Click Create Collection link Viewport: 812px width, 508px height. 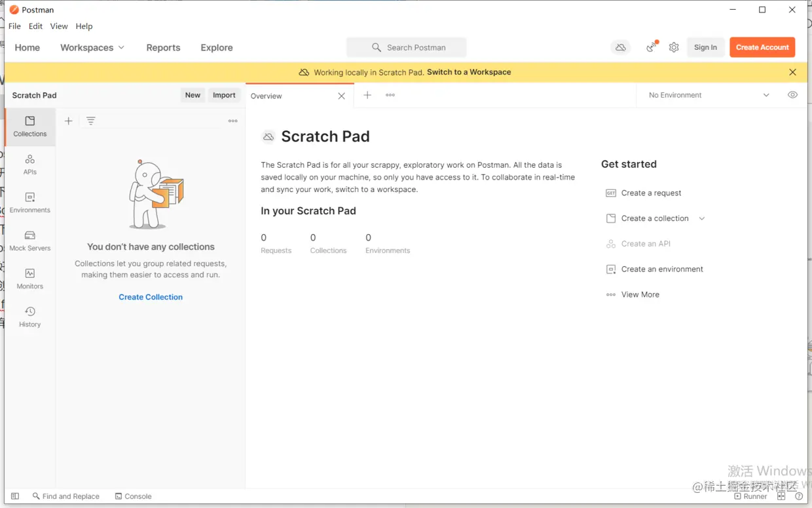(151, 297)
